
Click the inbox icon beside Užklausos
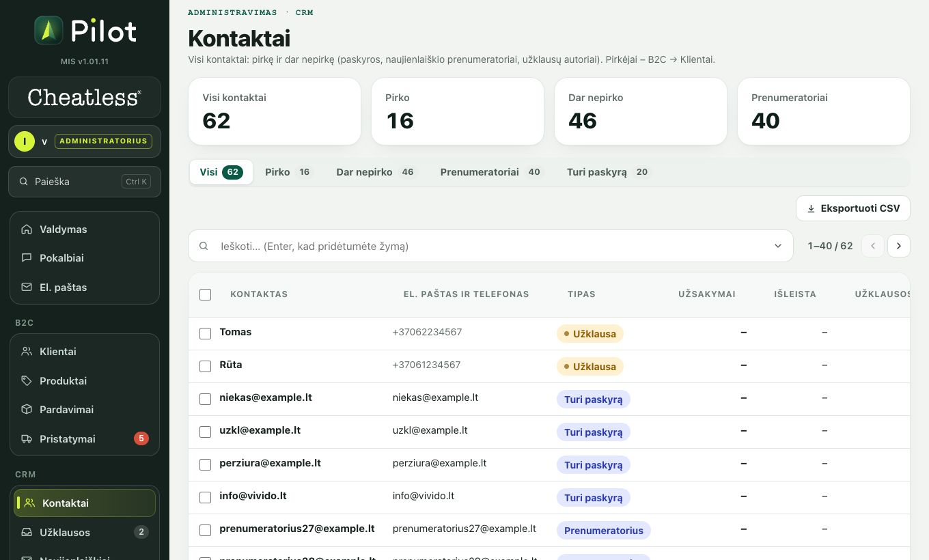27,533
